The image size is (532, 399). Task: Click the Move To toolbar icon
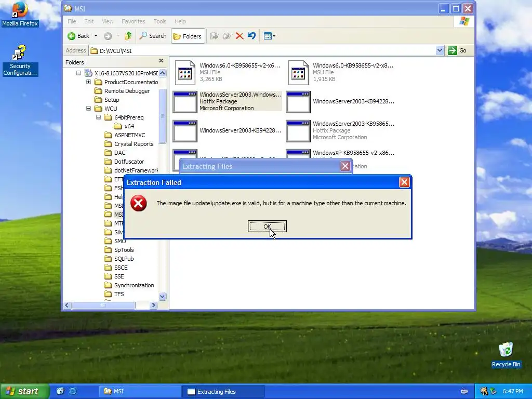214,36
